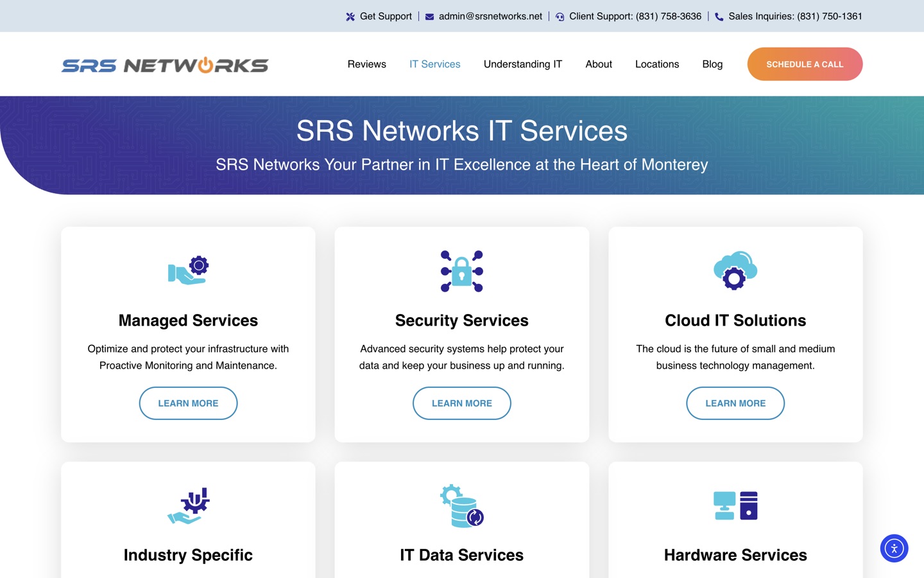Click the IT Data Services heading
Image resolution: width=924 pixels, height=578 pixels.
(x=462, y=556)
